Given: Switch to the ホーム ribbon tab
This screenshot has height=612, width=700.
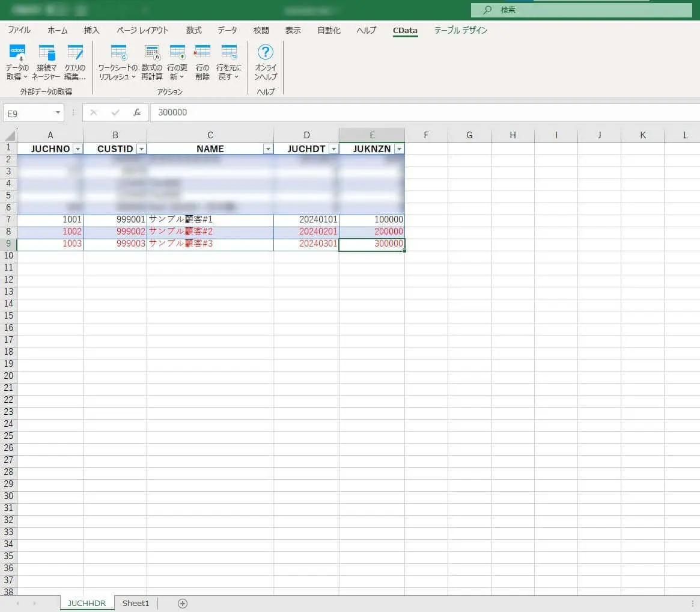Looking at the screenshot, I should coord(58,30).
